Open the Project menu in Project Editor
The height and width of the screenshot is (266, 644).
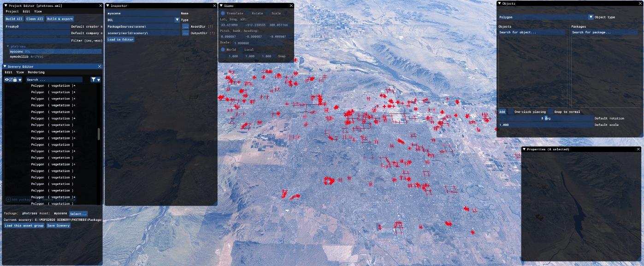pos(12,11)
